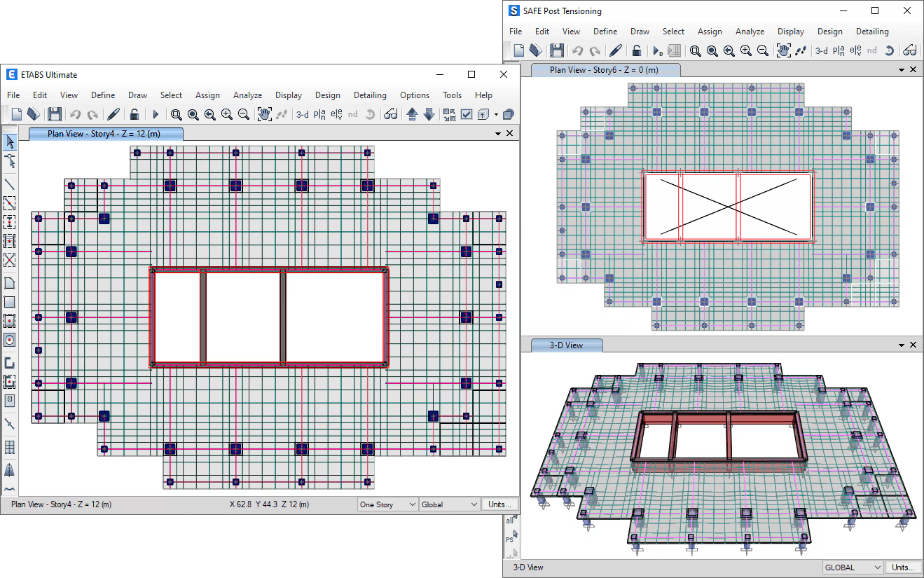
Task: Toggle the checkmark display option in ETABS toolbar
Action: coord(467,114)
